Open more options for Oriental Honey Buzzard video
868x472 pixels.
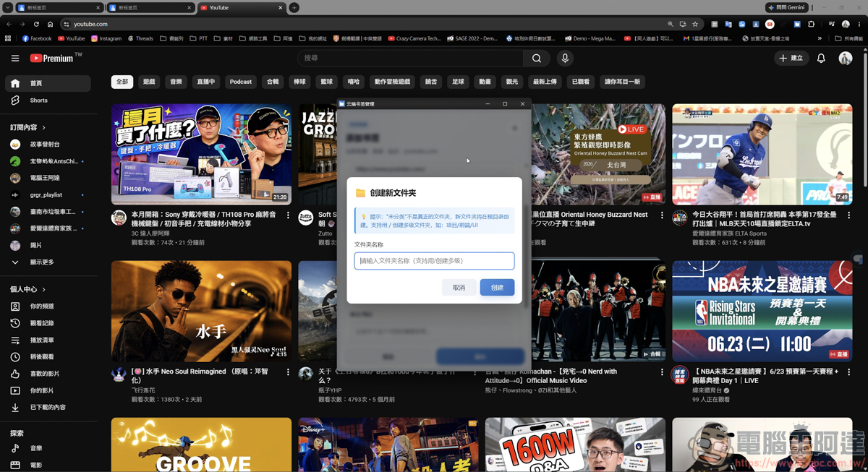tap(662, 215)
